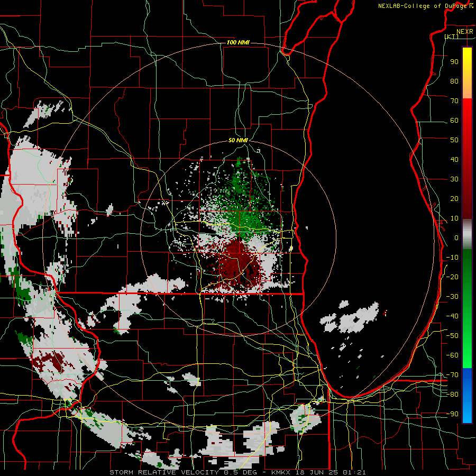This screenshot has width=476, height=476.
Task: Click the light blue bottom segment of the color bar
Action: click(x=467, y=414)
